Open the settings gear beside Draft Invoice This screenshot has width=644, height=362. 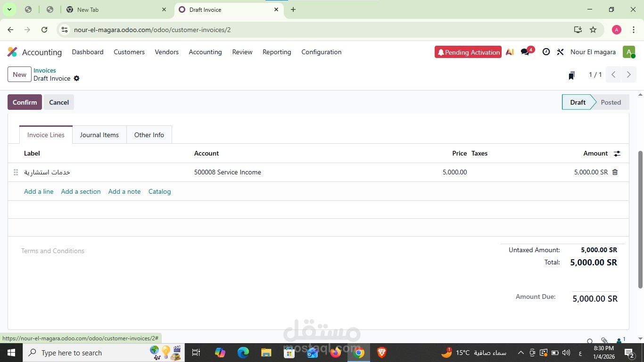coord(77,79)
